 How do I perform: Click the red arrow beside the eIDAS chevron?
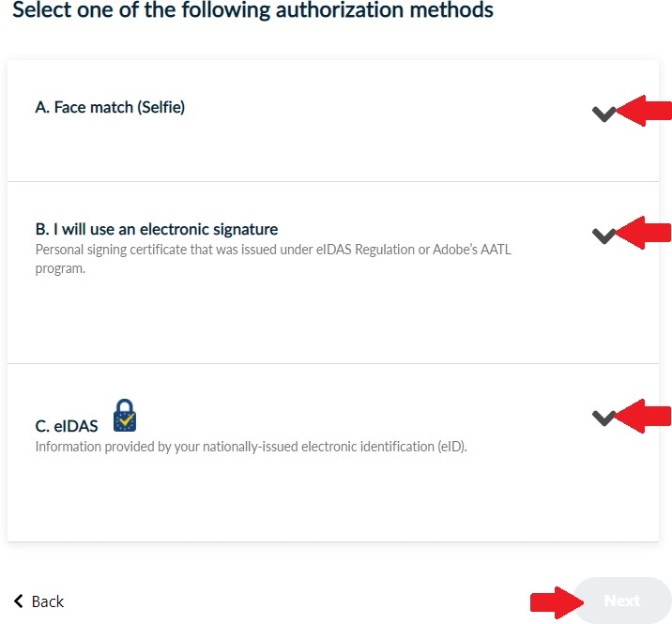coord(646,416)
